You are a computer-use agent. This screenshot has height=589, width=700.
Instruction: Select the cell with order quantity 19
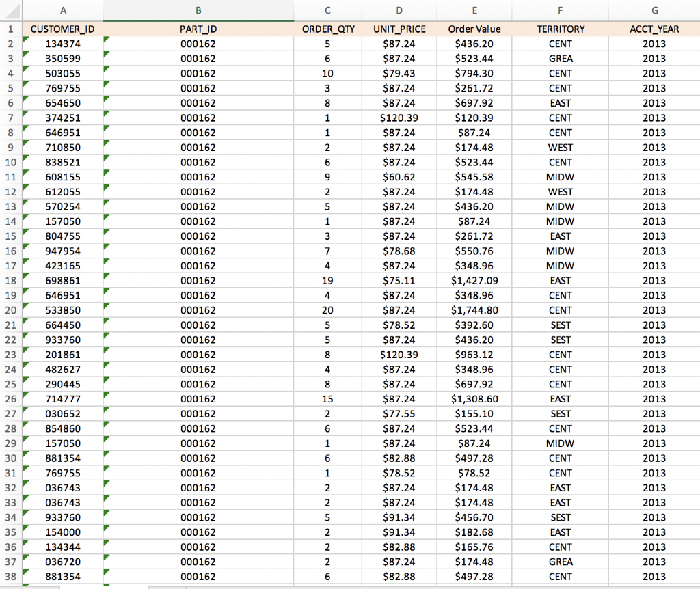(327, 280)
